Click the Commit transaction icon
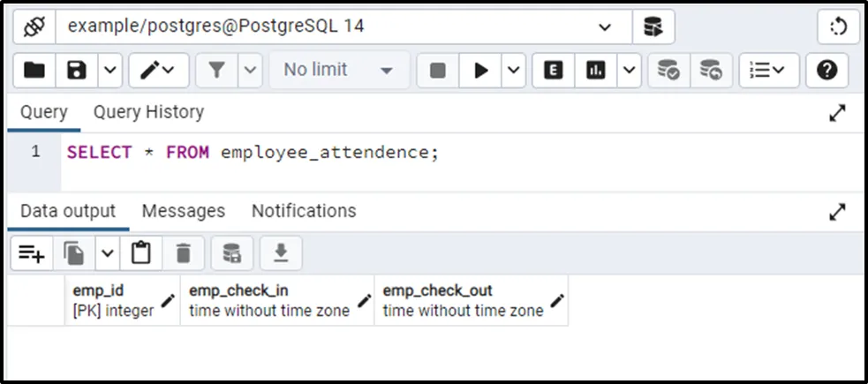The image size is (868, 384). click(669, 71)
